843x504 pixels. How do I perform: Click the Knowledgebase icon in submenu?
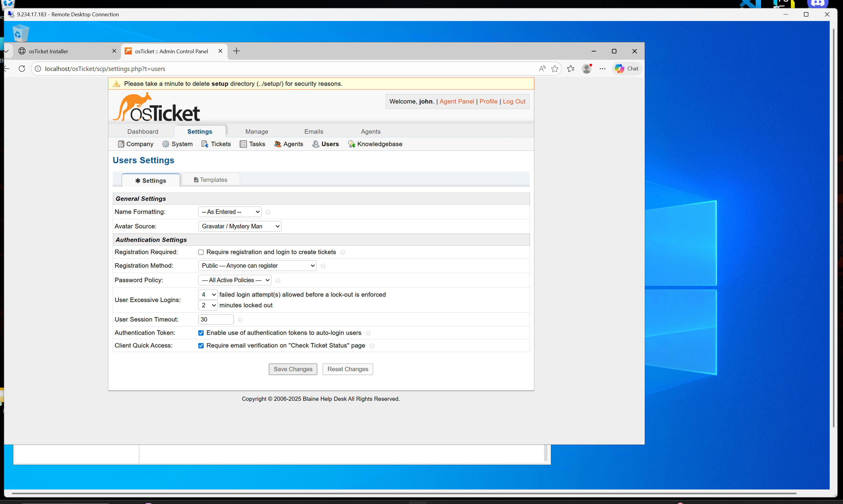[x=351, y=144]
